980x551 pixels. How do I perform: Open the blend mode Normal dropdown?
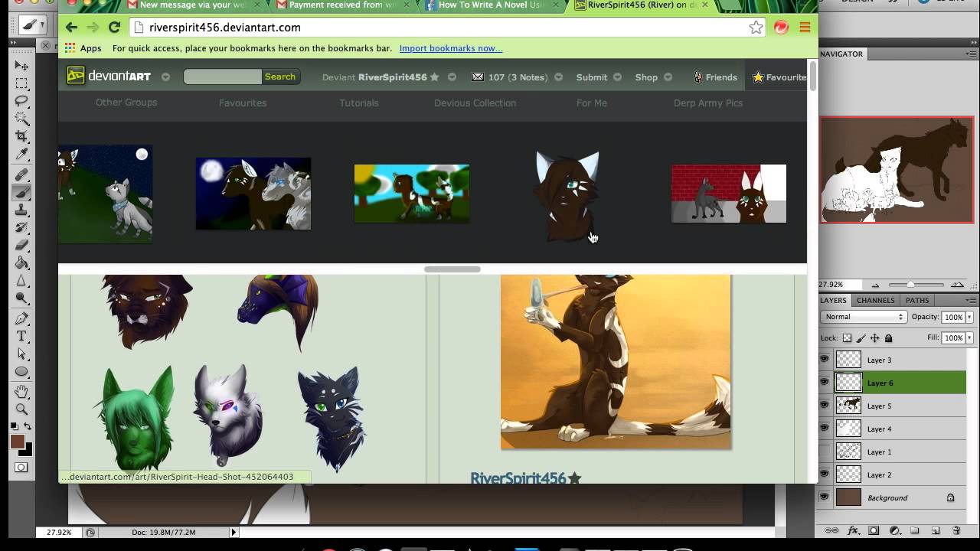[864, 317]
